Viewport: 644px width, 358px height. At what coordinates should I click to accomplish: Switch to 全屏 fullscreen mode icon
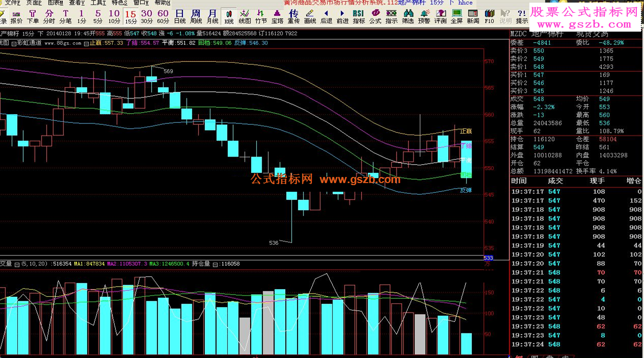(x=457, y=16)
